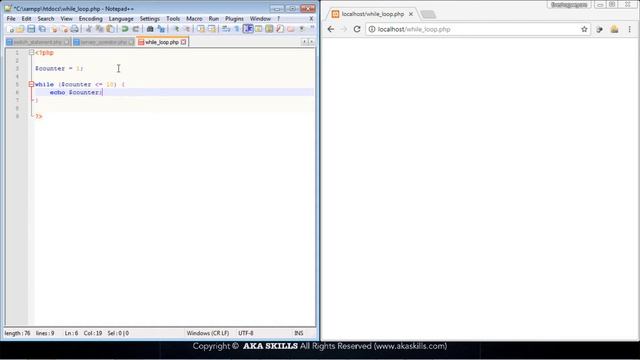Click the User Defined Language icon

pyautogui.click(x=258, y=29)
